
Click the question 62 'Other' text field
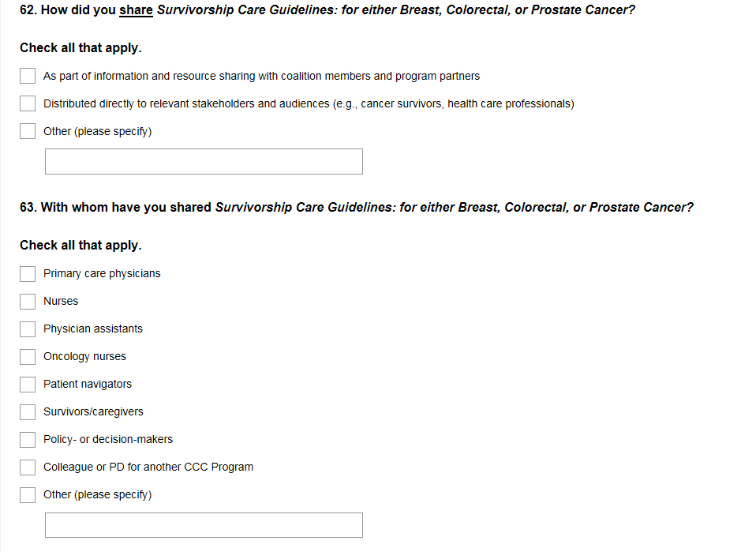(204, 161)
